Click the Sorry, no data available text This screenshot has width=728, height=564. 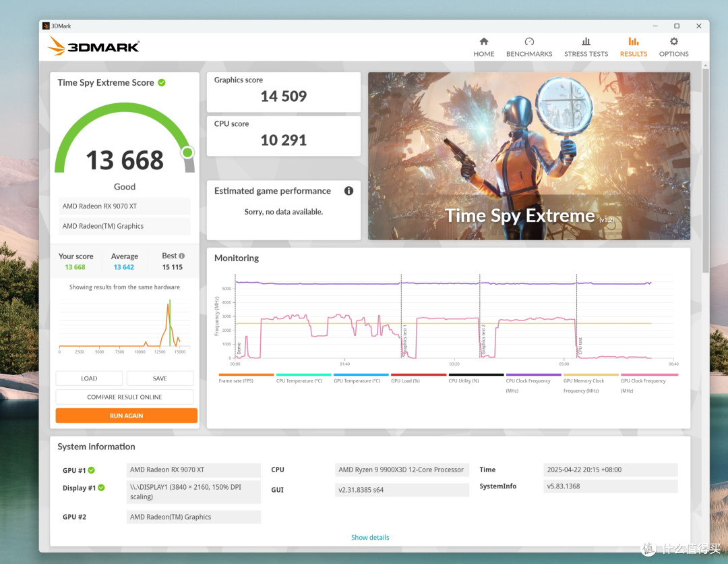pos(284,212)
